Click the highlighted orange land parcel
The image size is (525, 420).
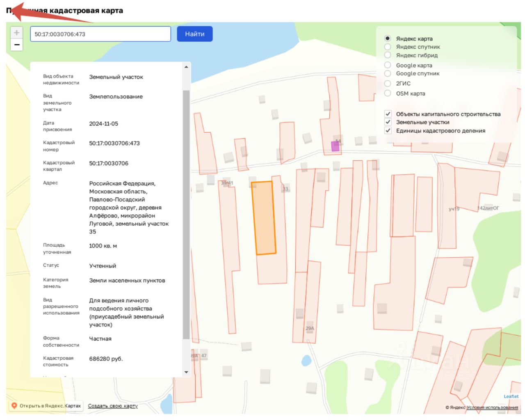click(x=263, y=218)
